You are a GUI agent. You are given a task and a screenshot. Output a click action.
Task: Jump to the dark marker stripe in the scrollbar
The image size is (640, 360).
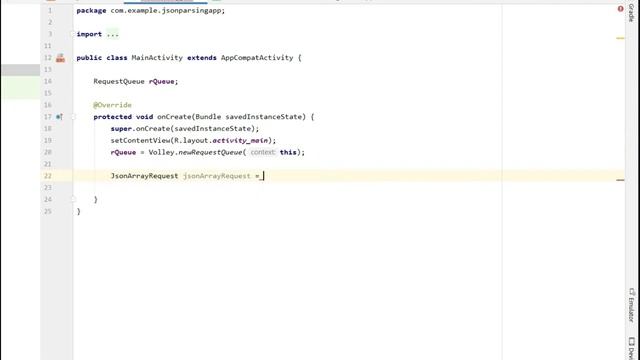(x=620, y=180)
